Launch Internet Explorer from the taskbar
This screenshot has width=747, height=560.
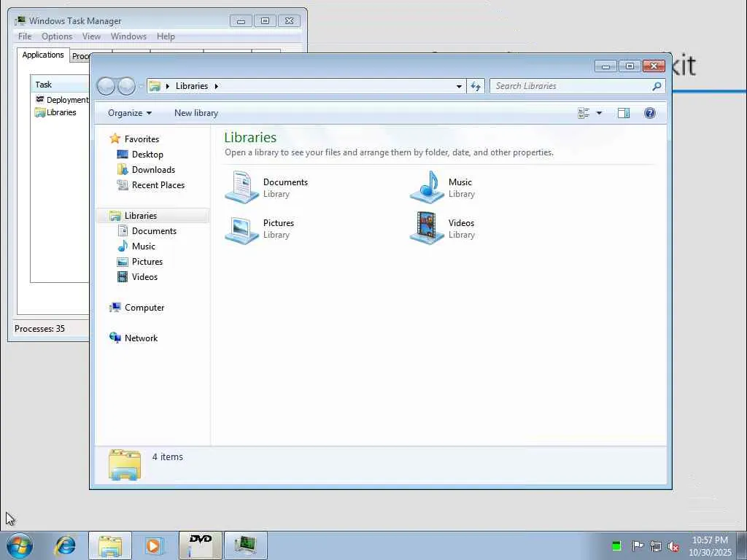point(65,545)
